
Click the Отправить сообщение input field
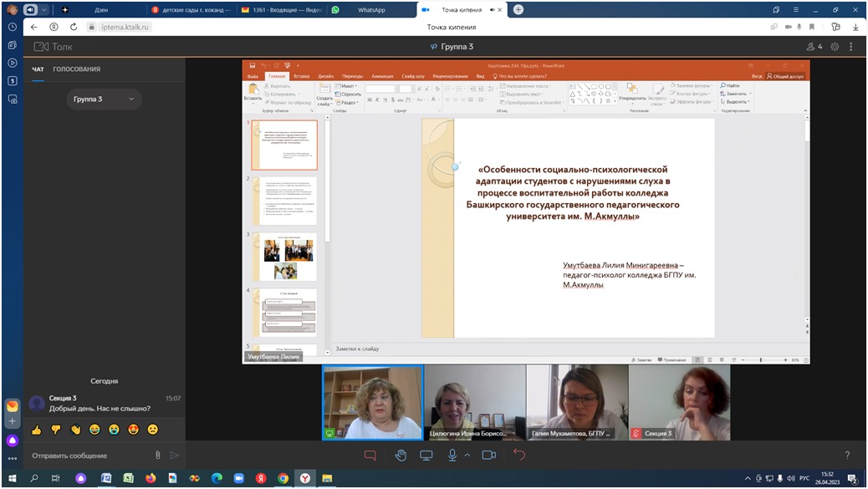pyautogui.click(x=88, y=456)
